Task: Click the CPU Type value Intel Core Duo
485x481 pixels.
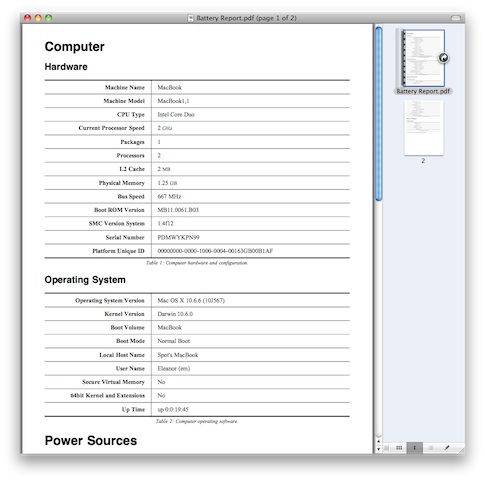Action: coord(176,115)
